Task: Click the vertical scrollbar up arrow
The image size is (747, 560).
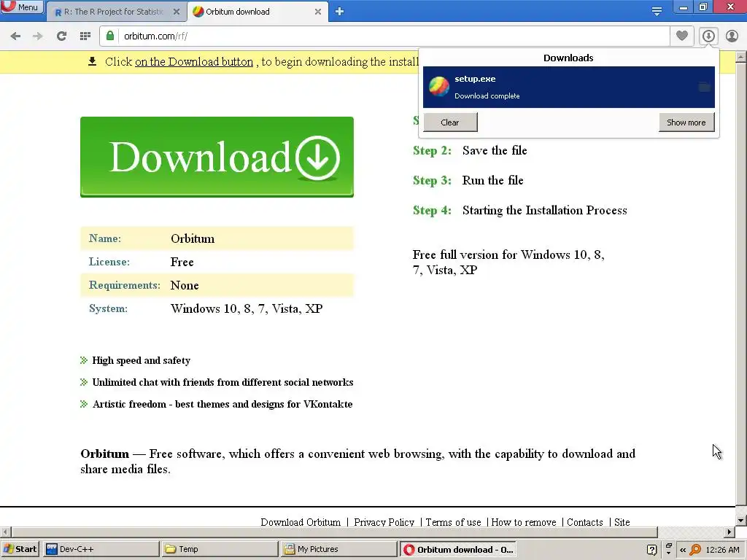Action: click(741, 57)
